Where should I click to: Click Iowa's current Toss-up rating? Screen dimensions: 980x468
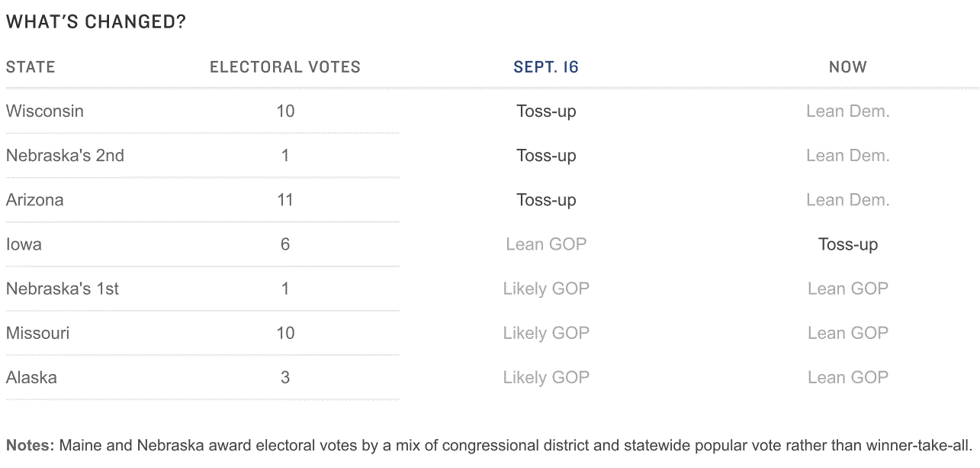coord(848,244)
